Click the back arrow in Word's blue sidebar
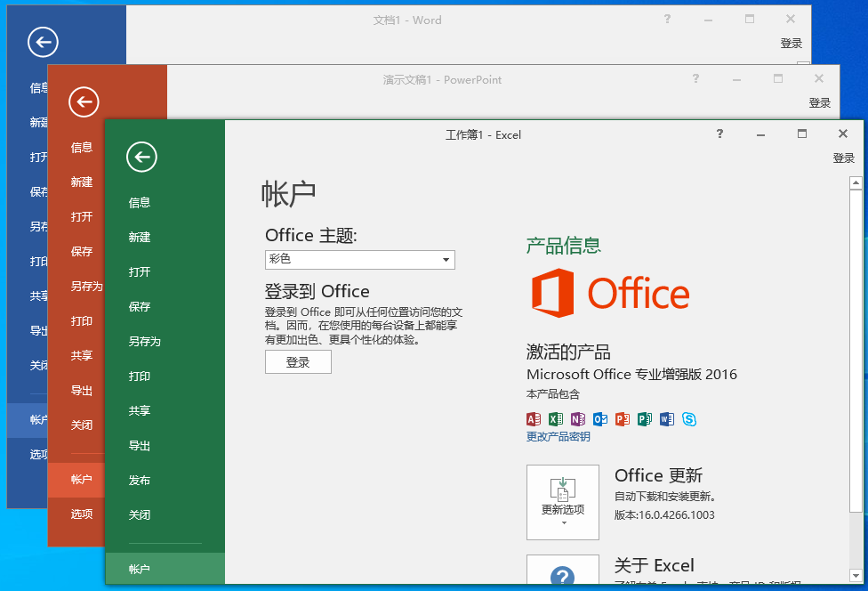868x591 pixels. (43, 41)
